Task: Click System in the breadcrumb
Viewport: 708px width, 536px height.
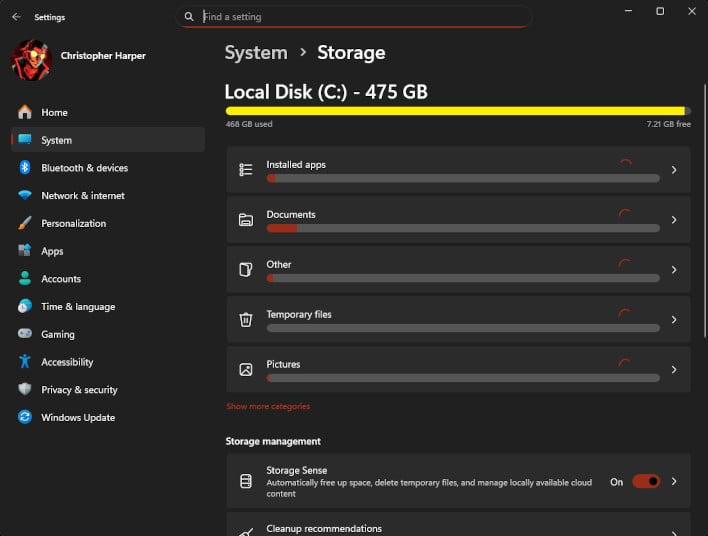Action: point(256,53)
